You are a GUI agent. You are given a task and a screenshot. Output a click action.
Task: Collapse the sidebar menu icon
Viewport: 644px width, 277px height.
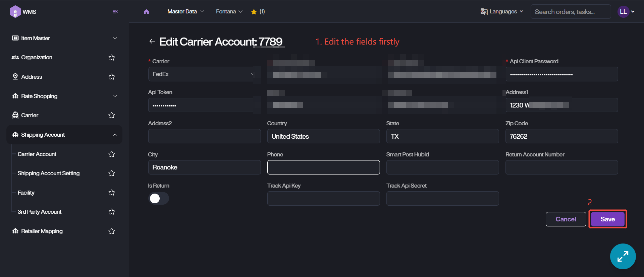(115, 12)
